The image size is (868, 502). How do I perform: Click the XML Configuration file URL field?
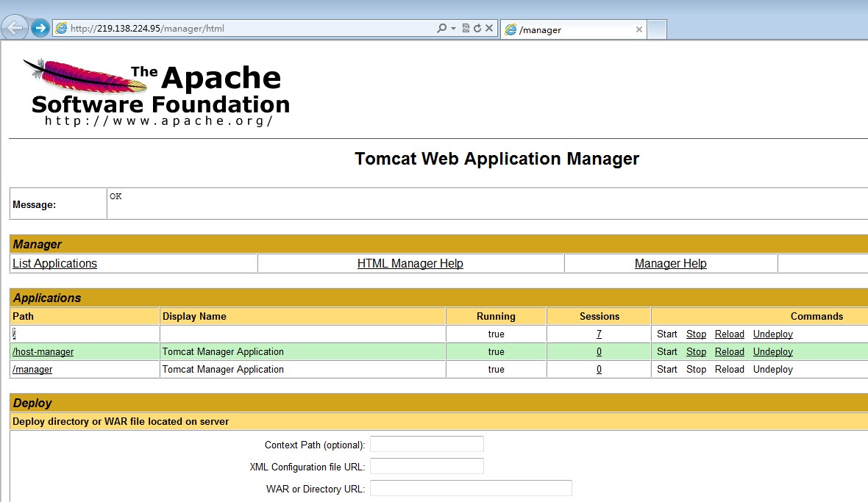pos(427,466)
